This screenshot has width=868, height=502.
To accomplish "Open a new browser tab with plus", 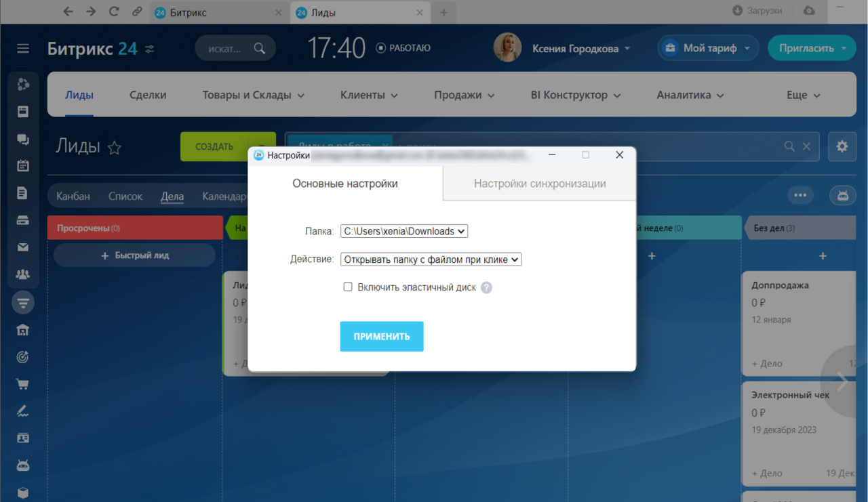I will tap(443, 12).
